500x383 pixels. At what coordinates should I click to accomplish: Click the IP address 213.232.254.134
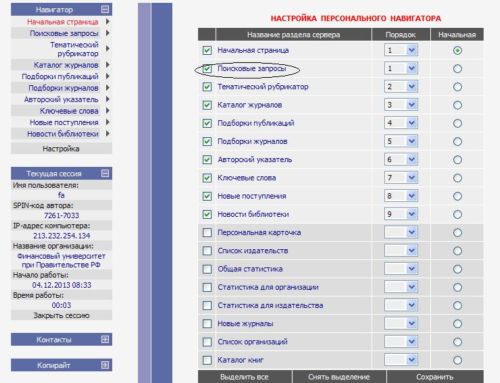pos(62,236)
